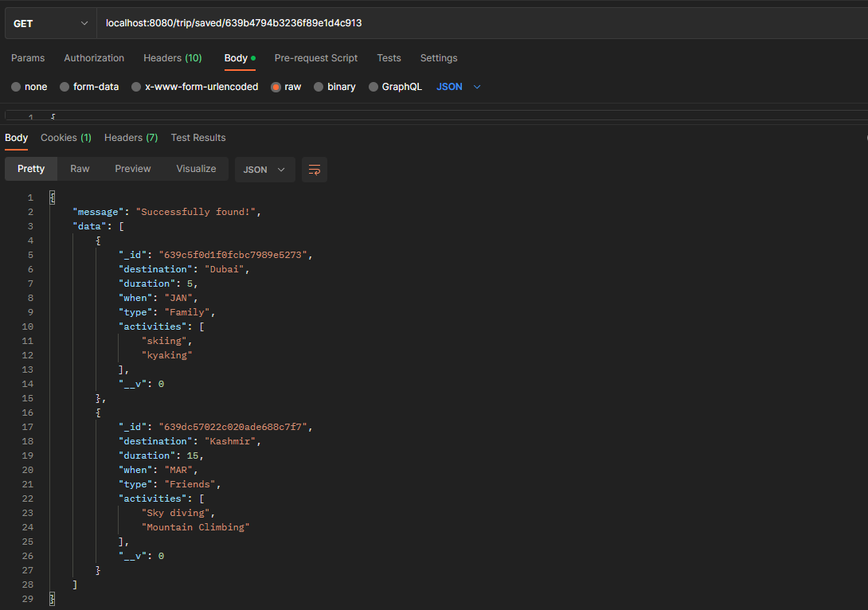Click the id value 639c5f0d1f0fcbc7989e5273
The height and width of the screenshot is (610, 868).
pos(233,255)
